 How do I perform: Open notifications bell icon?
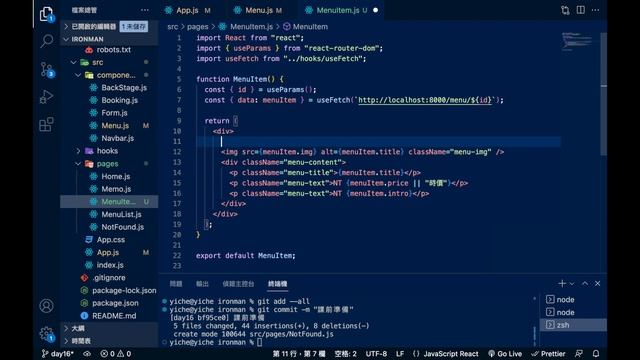coord(596,354)
